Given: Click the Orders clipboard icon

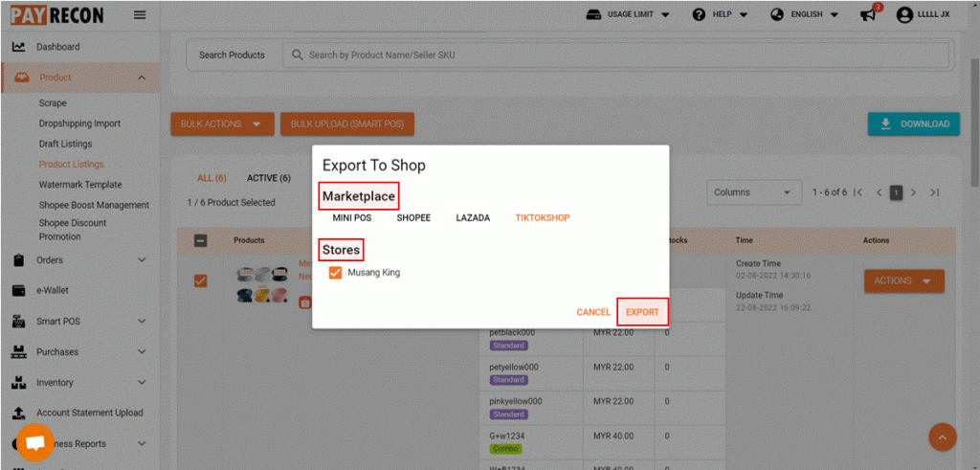Looking at the screenshot, I should pyautogui.click(x=19, y=260).
